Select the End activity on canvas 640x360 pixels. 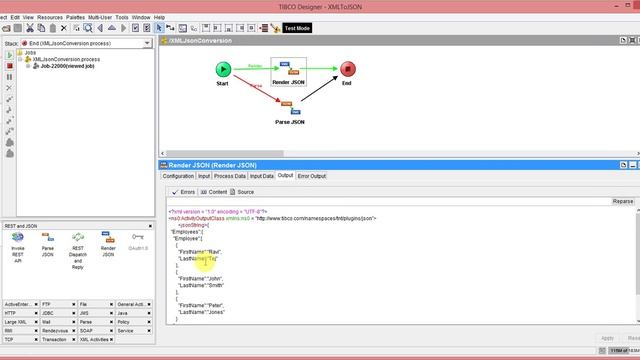click(x=348, y=69)
